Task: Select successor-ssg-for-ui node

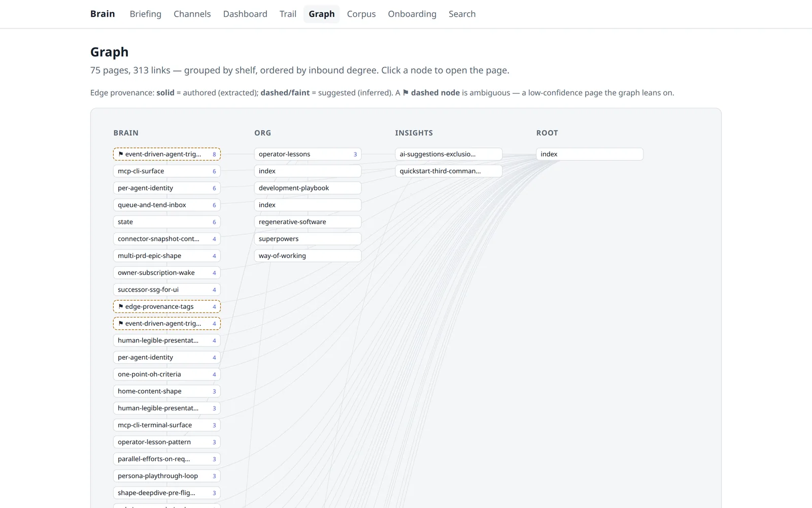Action: click(x=167, y=290)
